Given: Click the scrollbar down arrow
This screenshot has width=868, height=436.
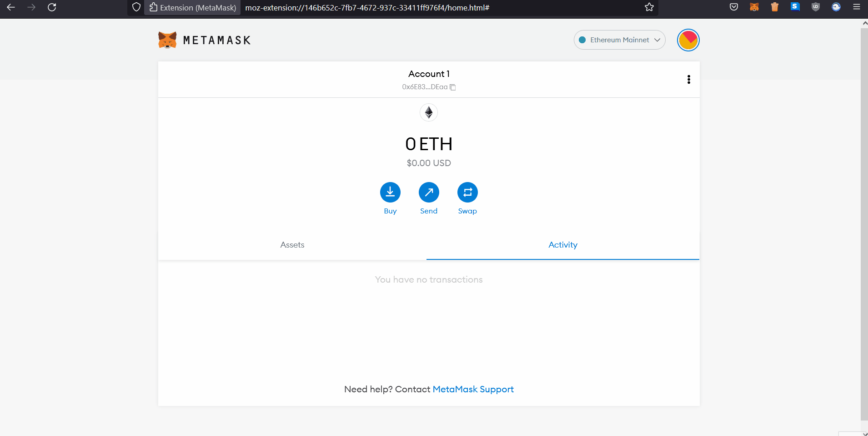Looking at the screenshot, I should [x=864, y=433].
